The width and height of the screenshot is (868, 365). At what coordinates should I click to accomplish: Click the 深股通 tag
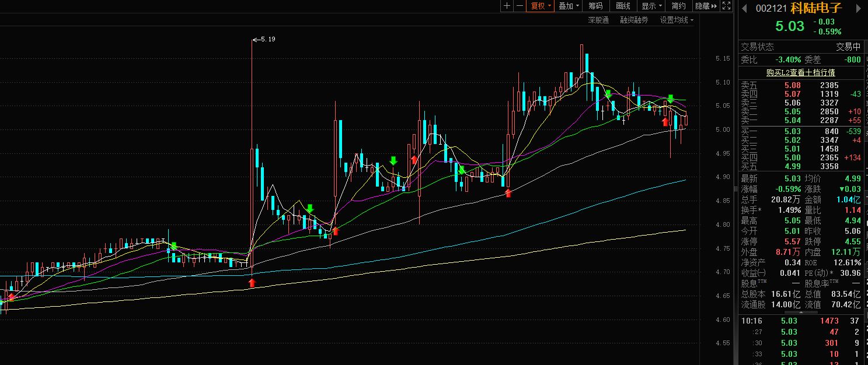click(598, 20)
